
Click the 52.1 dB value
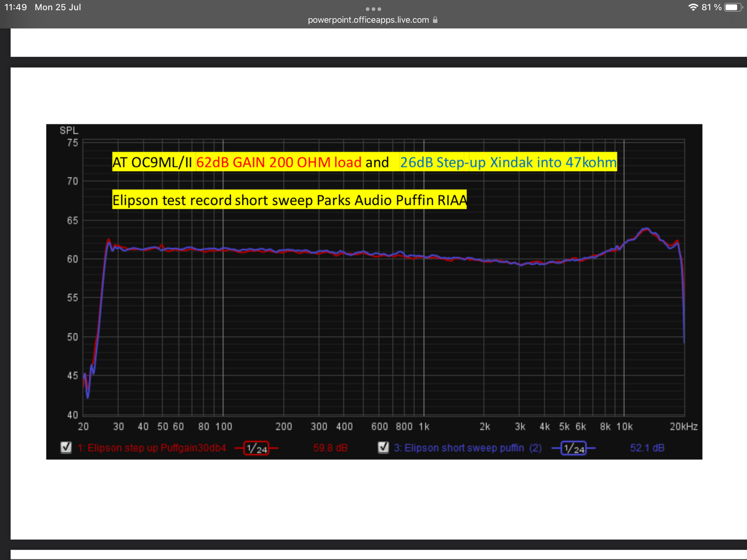click(x=647, y=447)
